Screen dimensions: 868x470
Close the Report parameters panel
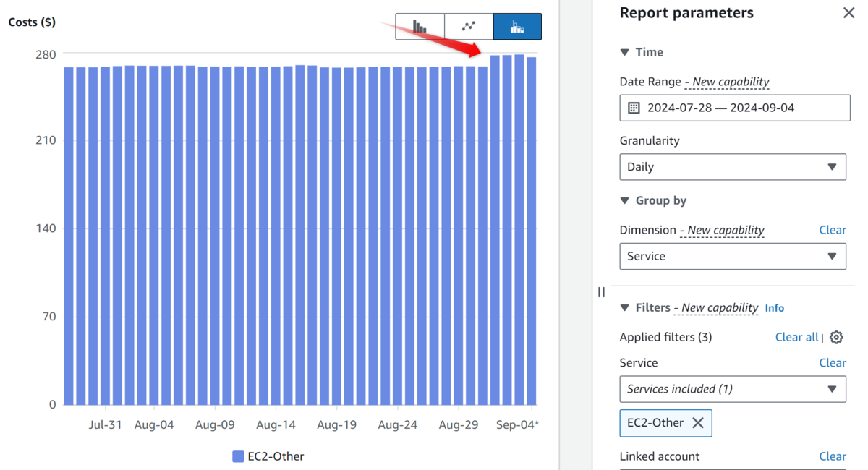tap(848, 13)
